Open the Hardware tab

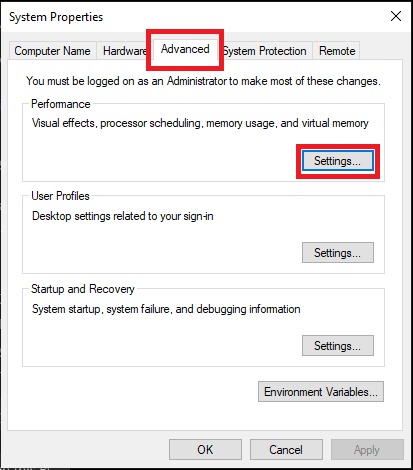pos(124,51)
